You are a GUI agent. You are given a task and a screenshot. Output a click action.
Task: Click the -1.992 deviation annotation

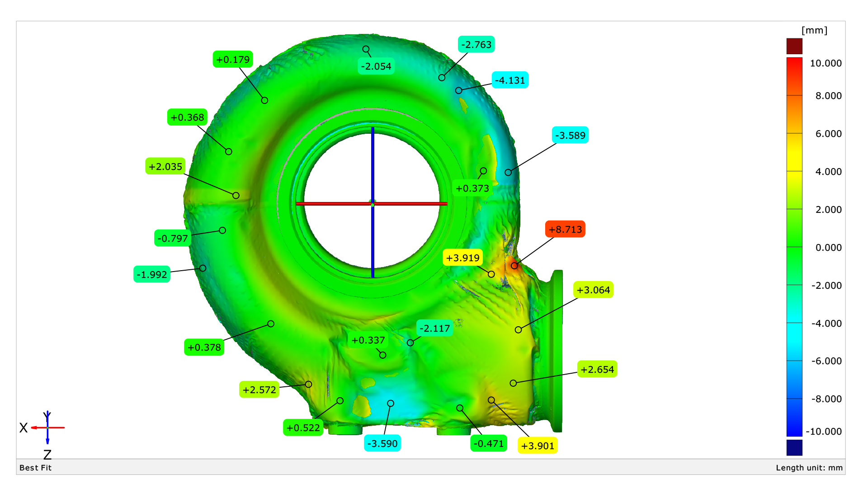tap(151, 274)
